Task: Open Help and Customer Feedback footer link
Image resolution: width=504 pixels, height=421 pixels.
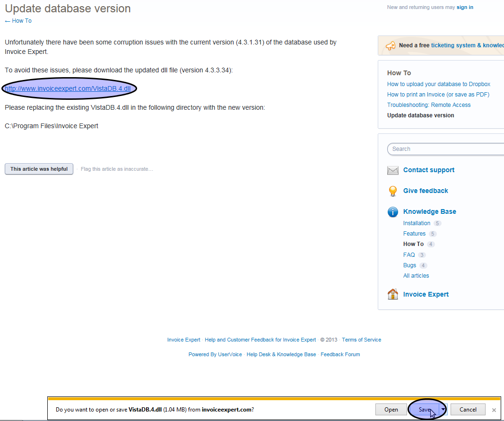Action: 261,340
